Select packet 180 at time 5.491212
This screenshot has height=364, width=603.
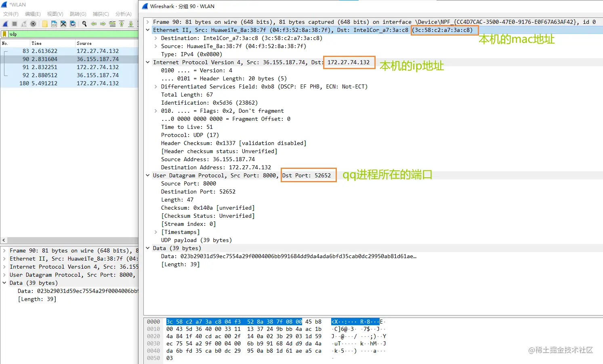[69, 83]
